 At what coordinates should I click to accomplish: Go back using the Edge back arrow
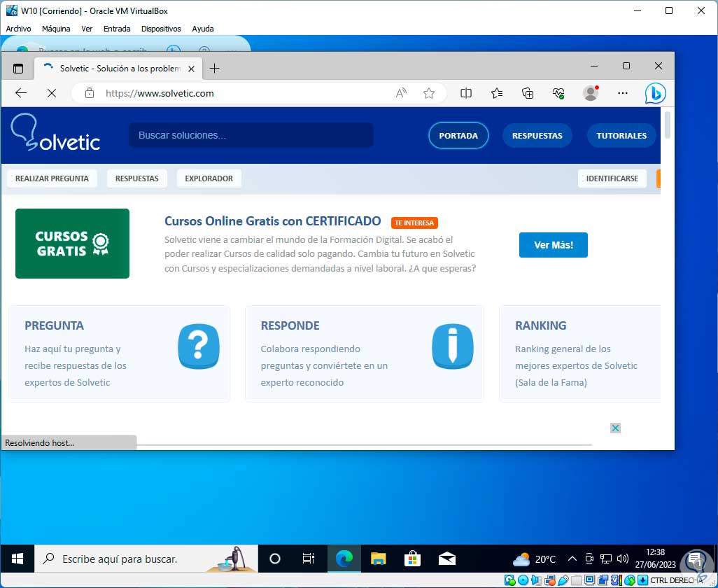coord(21,93)
